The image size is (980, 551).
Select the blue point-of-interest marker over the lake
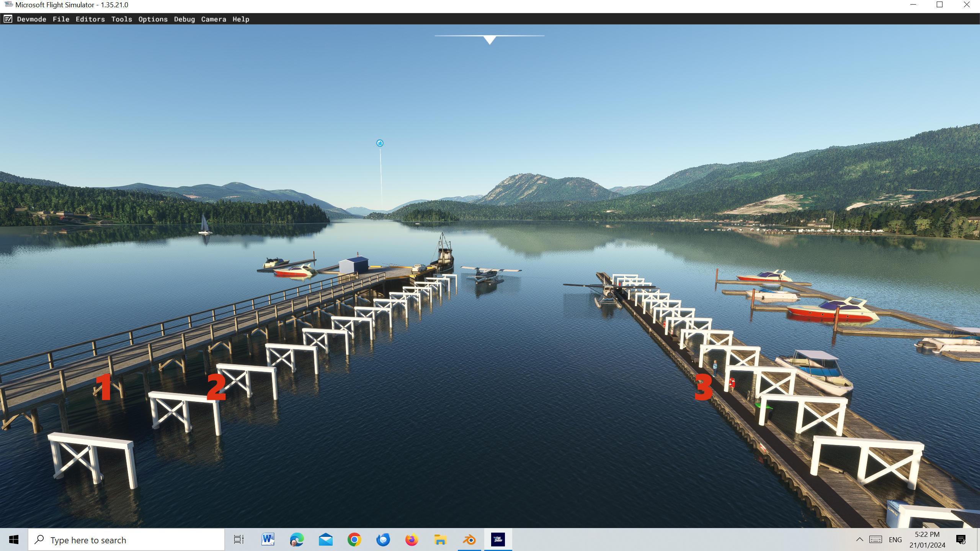tap(380, 143)
